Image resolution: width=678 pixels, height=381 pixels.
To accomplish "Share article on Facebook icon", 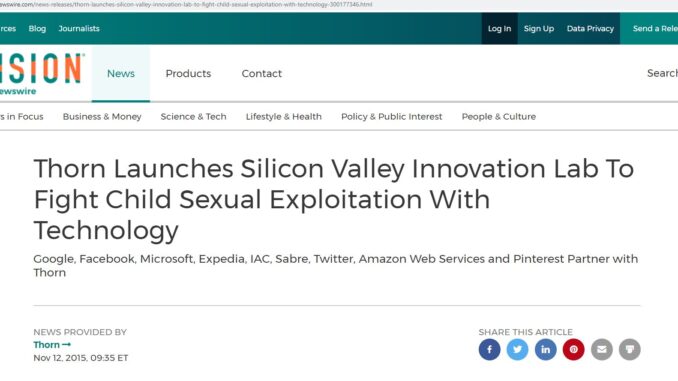I will (489, 349).
